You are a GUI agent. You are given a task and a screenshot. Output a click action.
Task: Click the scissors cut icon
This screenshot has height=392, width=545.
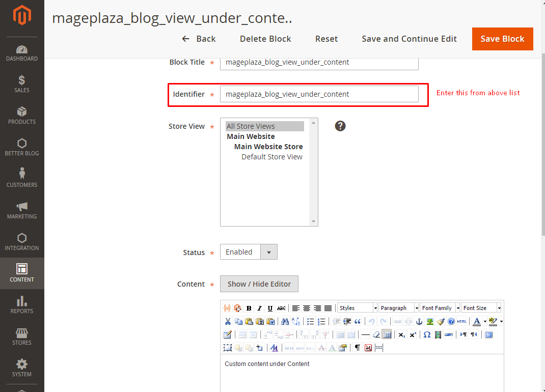pos(228,321)
